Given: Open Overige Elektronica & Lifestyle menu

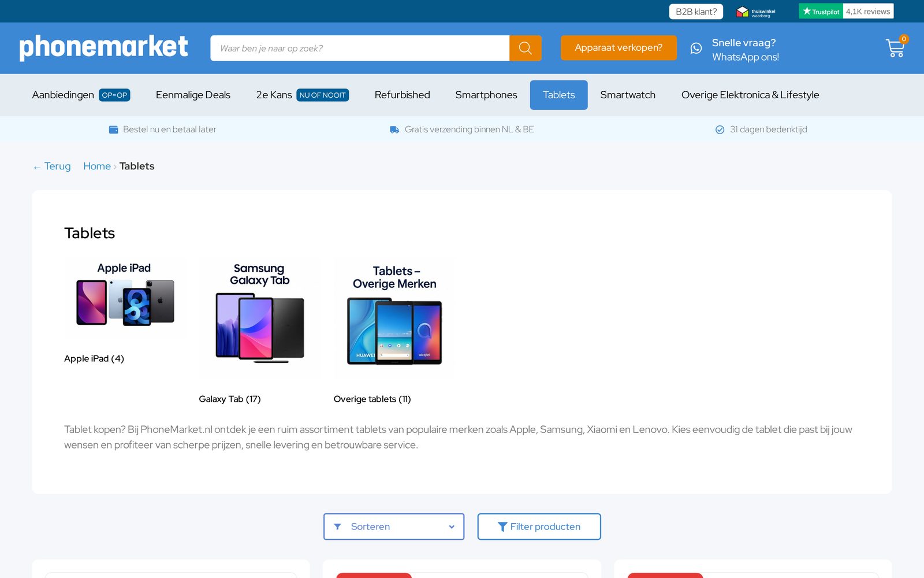Looking at the screenshot, I should (750, 95).
